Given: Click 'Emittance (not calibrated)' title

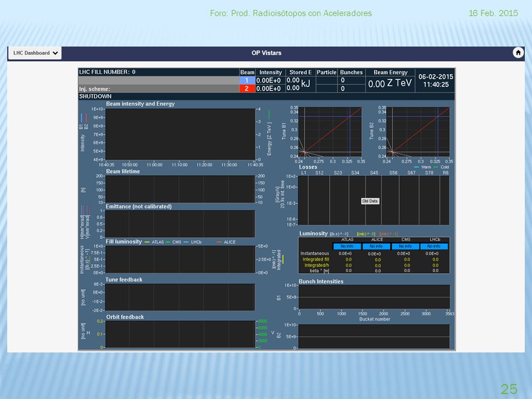Looking at the screenshot, I should pos(139,206).
